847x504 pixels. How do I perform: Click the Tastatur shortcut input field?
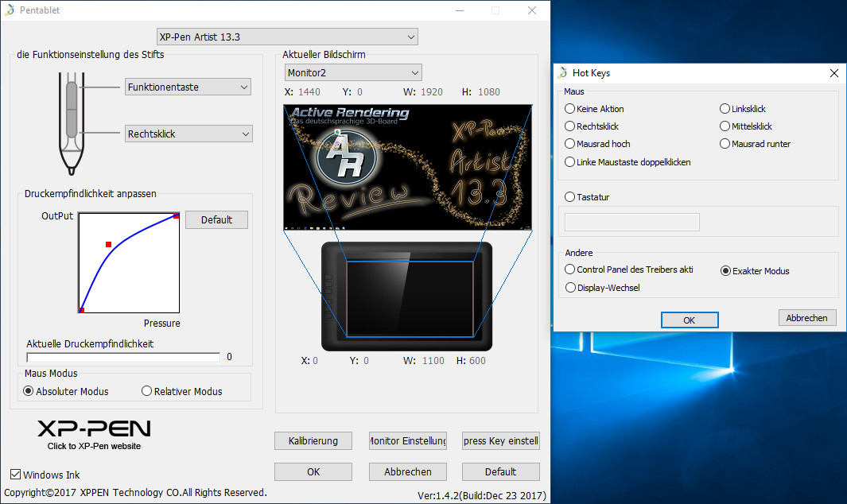click(x=632, y=222)
